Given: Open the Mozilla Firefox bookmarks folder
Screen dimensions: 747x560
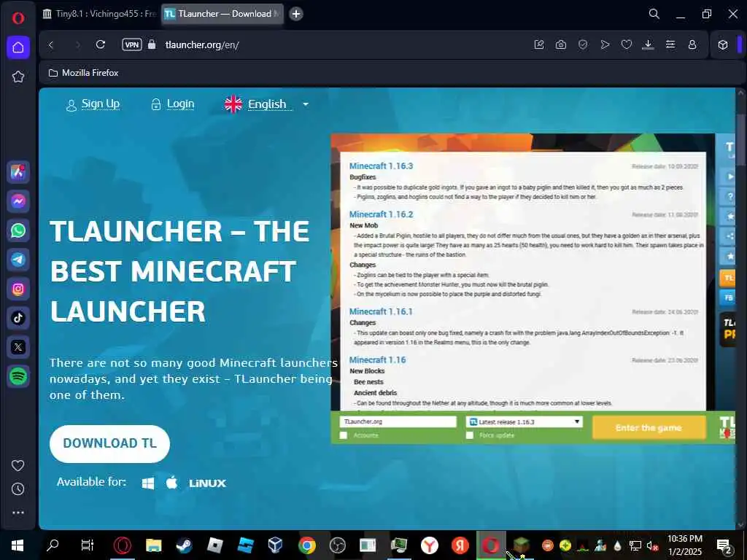Looking at the screenshot, I should coord(84,73).
